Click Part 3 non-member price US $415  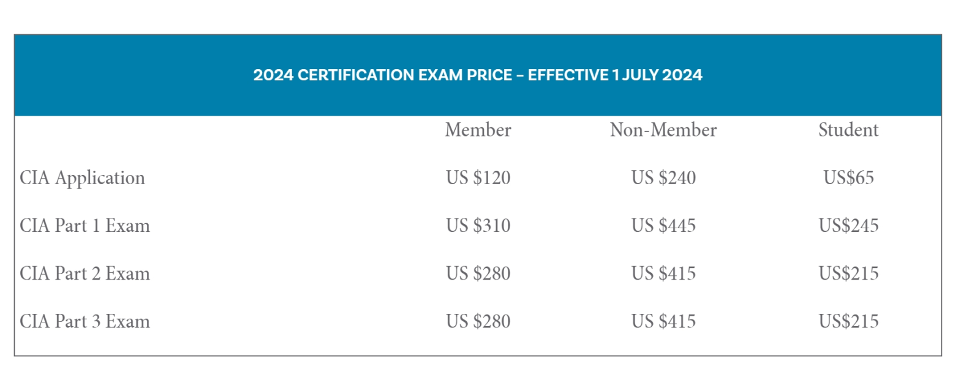pyautogui.click(x=663, y=321)
